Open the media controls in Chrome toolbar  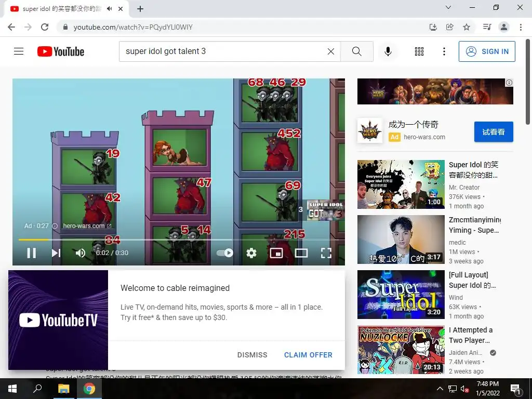487,27
